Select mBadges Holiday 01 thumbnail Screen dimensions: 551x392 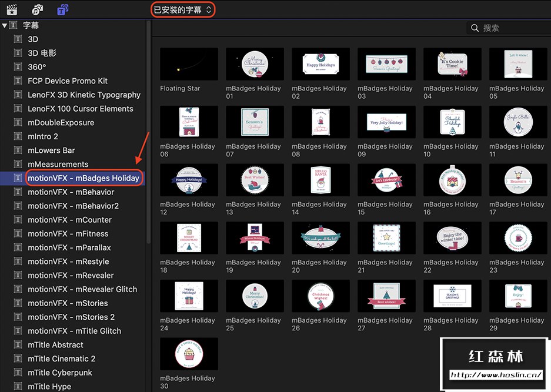255,64
